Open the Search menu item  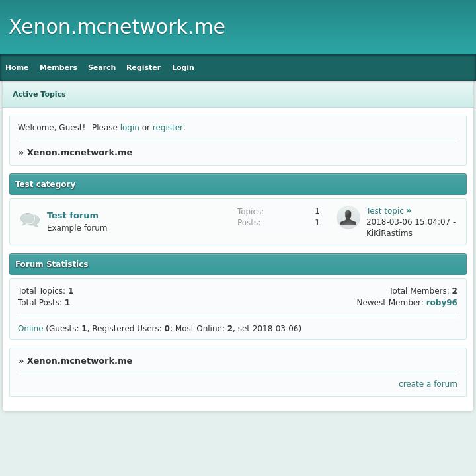[102, 67]
